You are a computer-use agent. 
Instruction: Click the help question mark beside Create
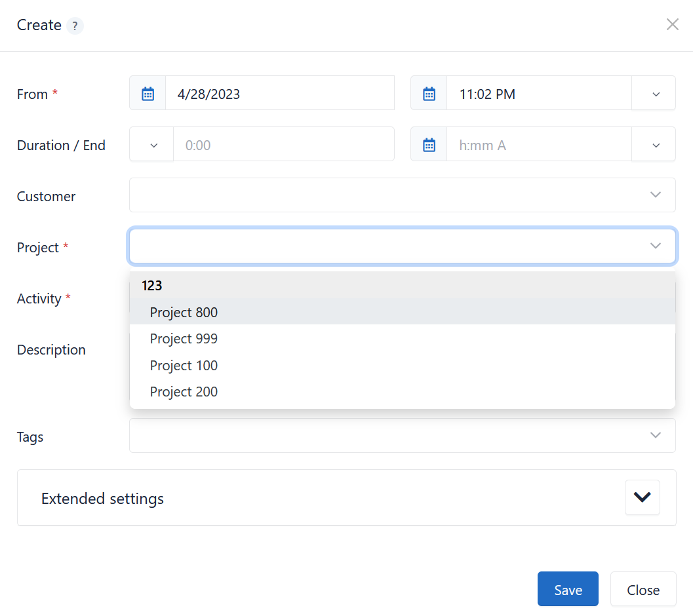[x=75, y=26]
